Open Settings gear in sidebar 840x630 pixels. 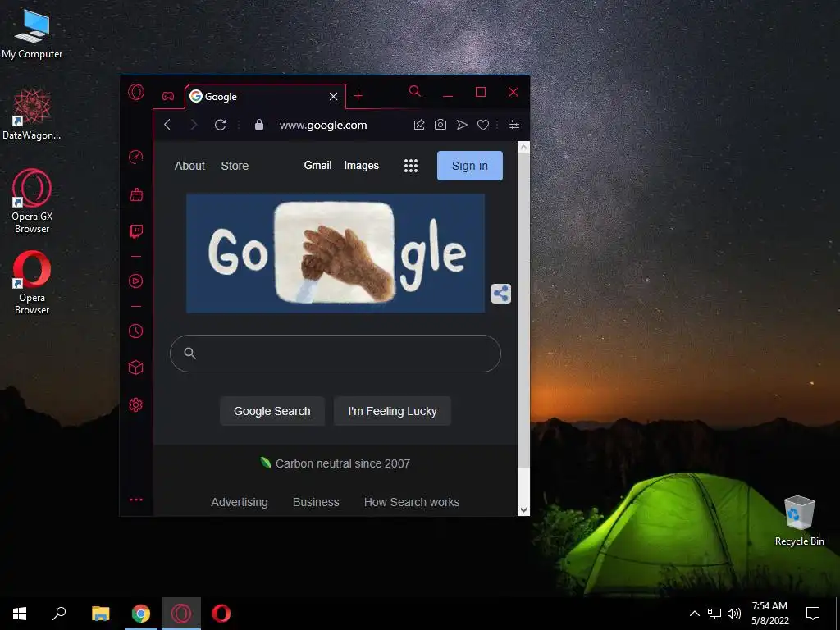click(136, 405)
